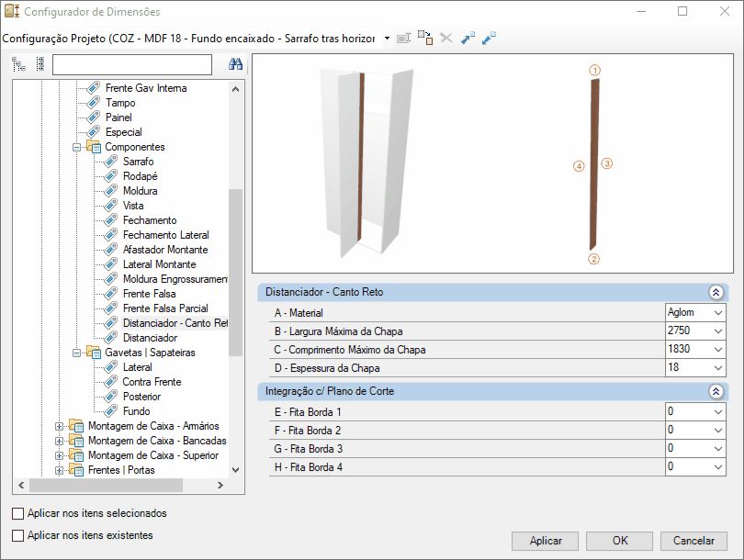Select Frente Gav Interna tree item
The height and width of the screenshot is (560, 744).
pyautogui.click(x=146, y=88)
